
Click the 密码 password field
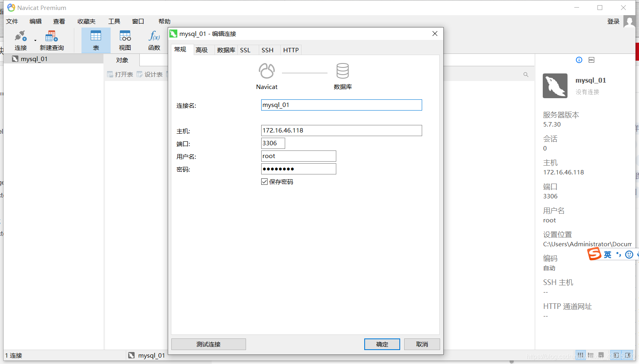coord(299,169)
